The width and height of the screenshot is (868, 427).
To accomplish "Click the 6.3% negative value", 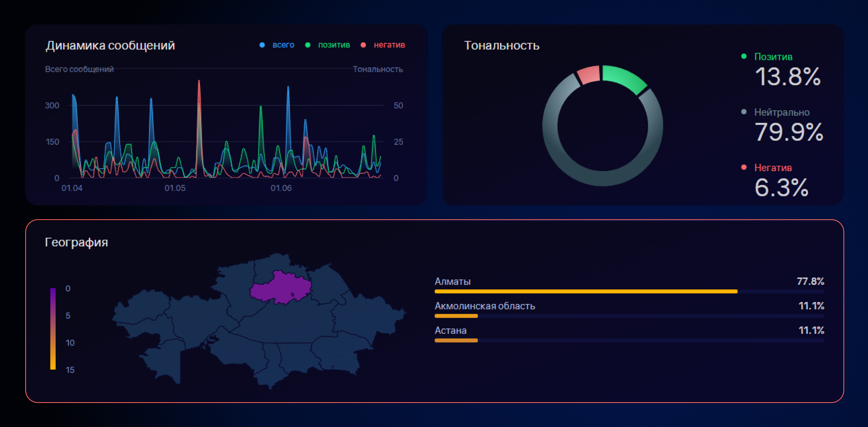I will [x=781, y=188].
